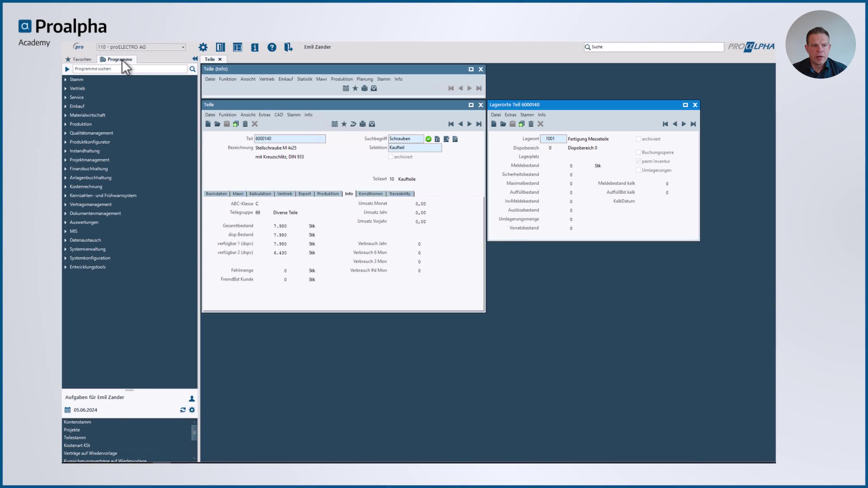
Task: Click the Aufgaben list scrollbar
Action: pyautogui.click(x=194, y=432)
